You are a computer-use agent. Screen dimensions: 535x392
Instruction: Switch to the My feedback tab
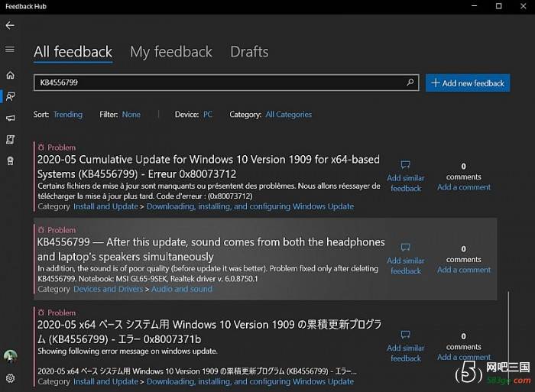click(x=171, y=52)
